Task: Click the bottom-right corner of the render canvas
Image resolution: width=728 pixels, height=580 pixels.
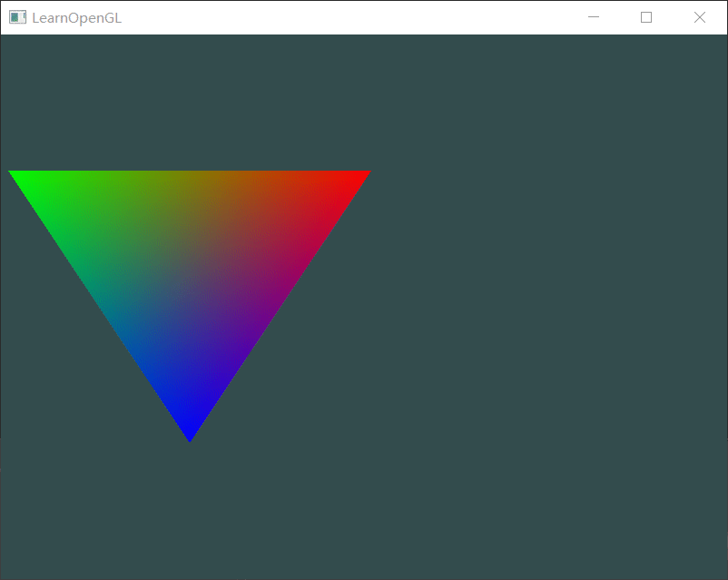Action: pos(723,575)
